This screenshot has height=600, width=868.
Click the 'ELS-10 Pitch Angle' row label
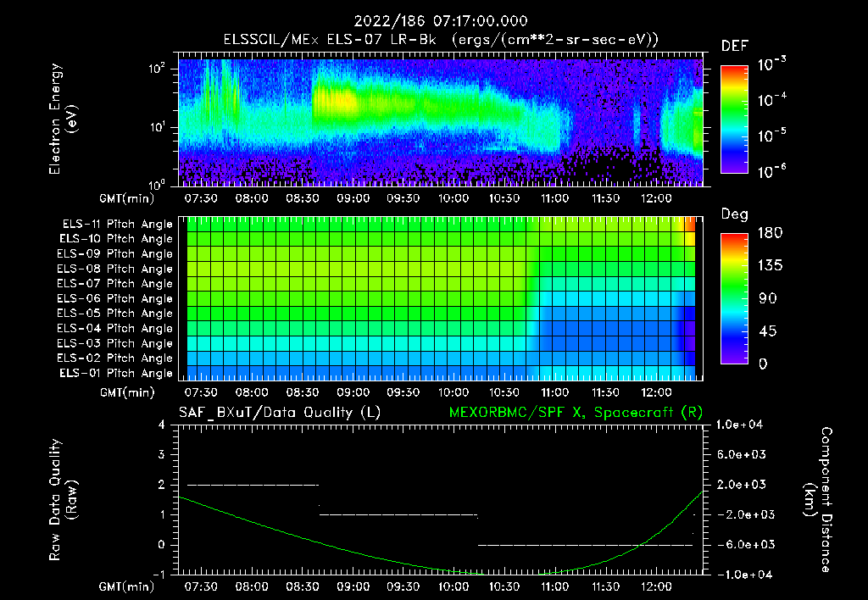[x=116, y=239]
